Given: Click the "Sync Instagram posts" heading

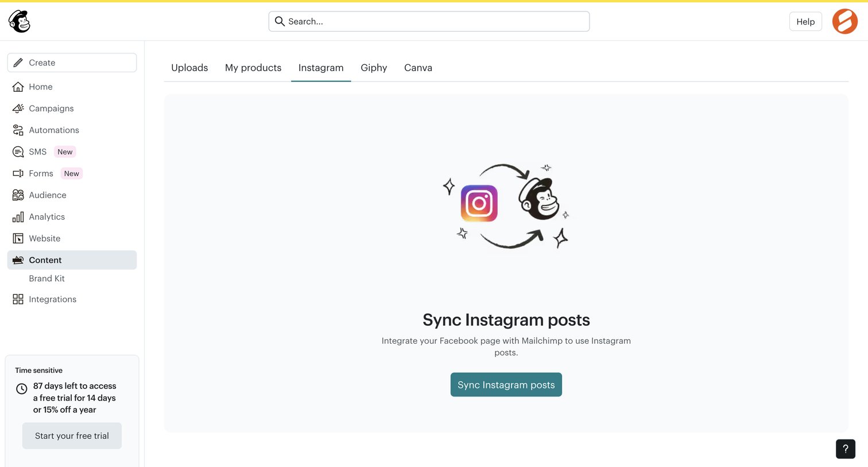Looking at the screenshot, I should 506,320.
